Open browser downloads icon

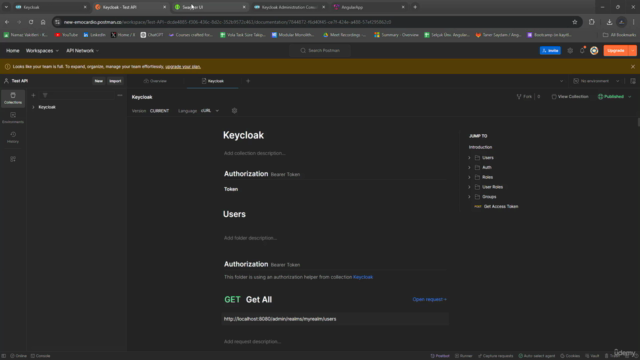(609, 22)
